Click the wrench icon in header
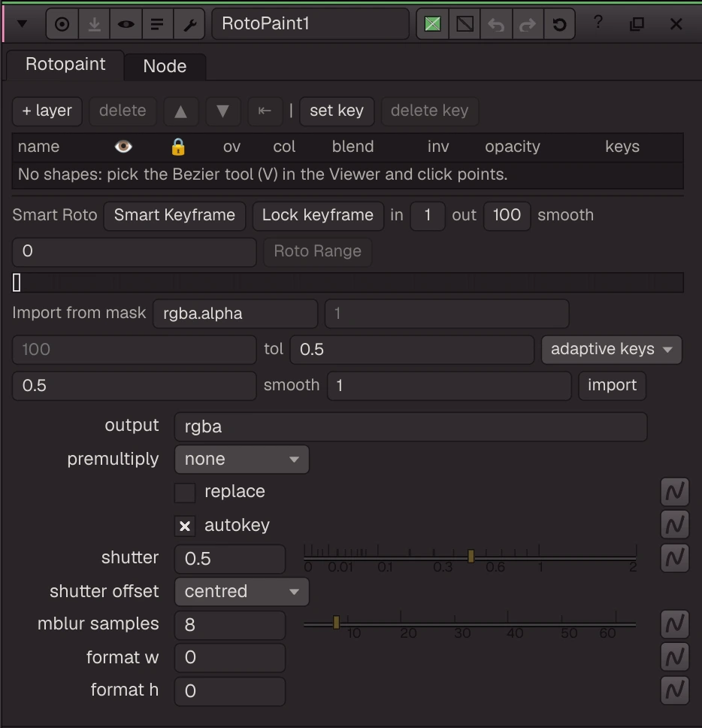Screen dimensions: 702x728 pos(189,23)
